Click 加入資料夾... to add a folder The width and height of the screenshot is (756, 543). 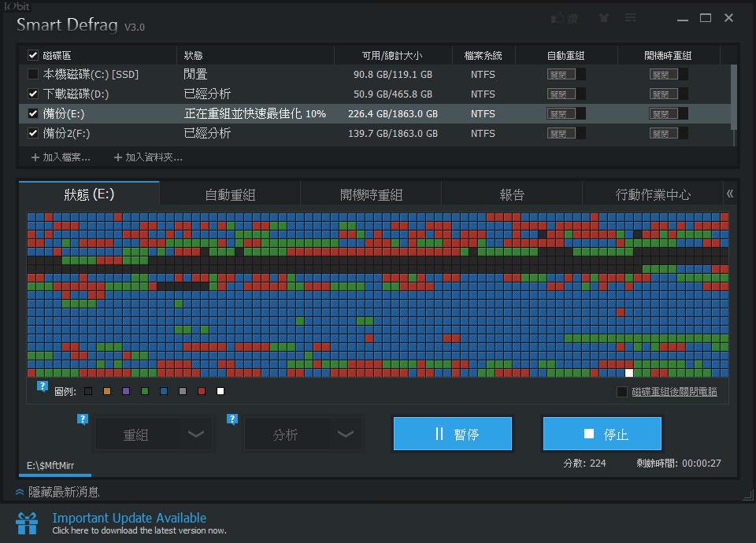[148, 157]
